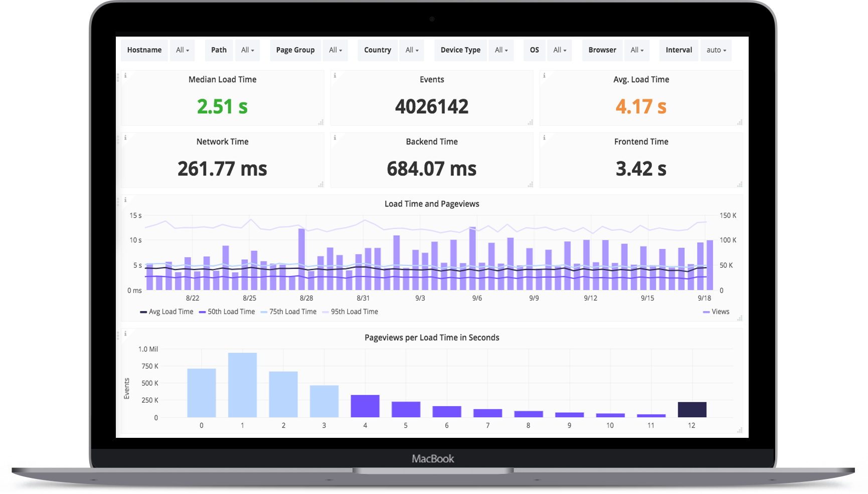Image resolution: width=868 pixels, height=494 pixels.
Task: Open the Hostname All dropdown
Action: pyautogui.click(x=183, y=50)
